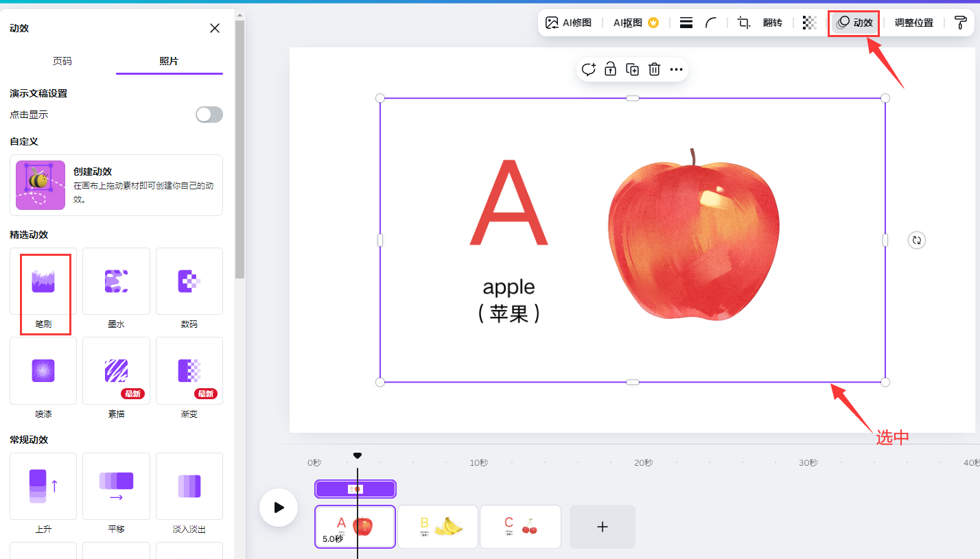
Task: Delete the selected element with trash icon
Action: click(x=655, y=69)
